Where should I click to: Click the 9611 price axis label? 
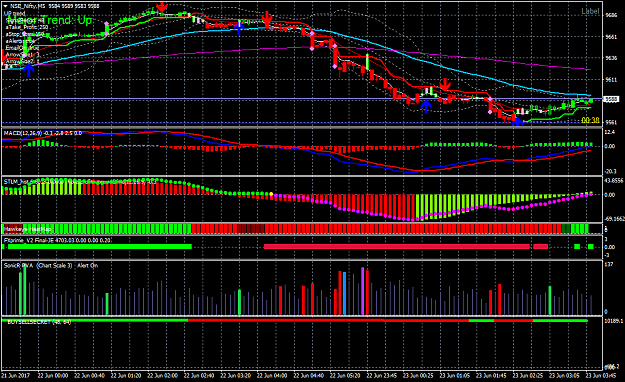click(x=611, y=80)
